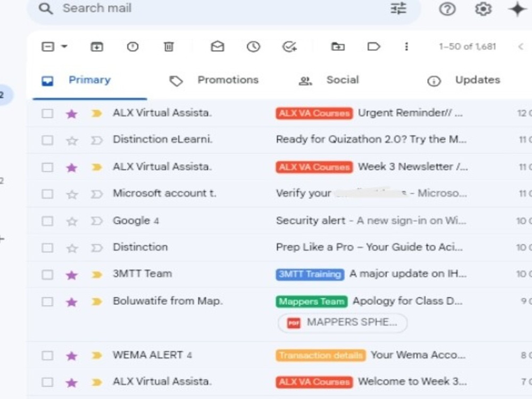Select the Welcome to Week 3 checkbox
This screenshot has height=399, width=532.
[47, 382]
